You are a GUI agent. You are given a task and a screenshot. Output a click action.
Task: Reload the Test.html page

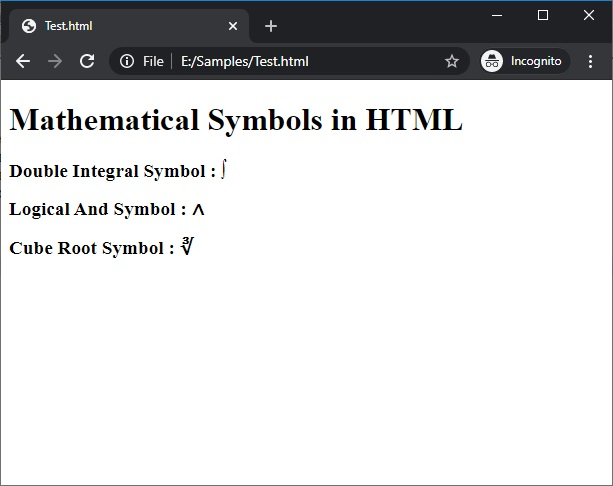[x=87, y=61]
